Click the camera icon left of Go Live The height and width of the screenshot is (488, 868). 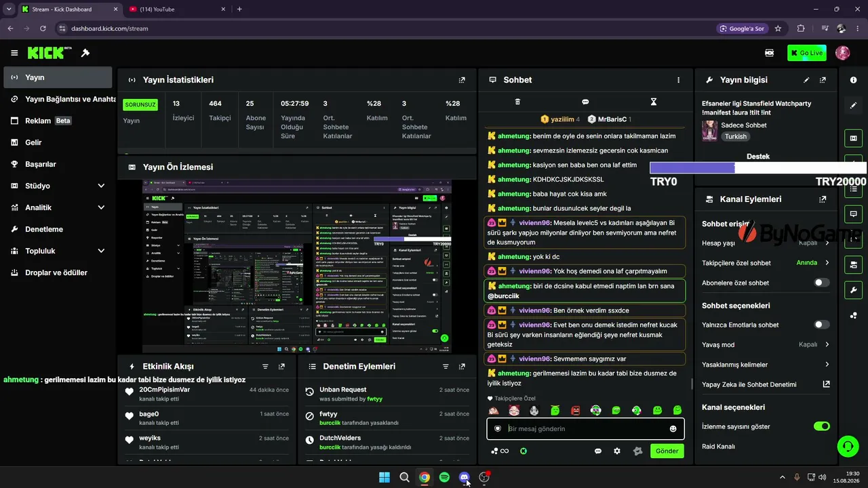[770, 53]
